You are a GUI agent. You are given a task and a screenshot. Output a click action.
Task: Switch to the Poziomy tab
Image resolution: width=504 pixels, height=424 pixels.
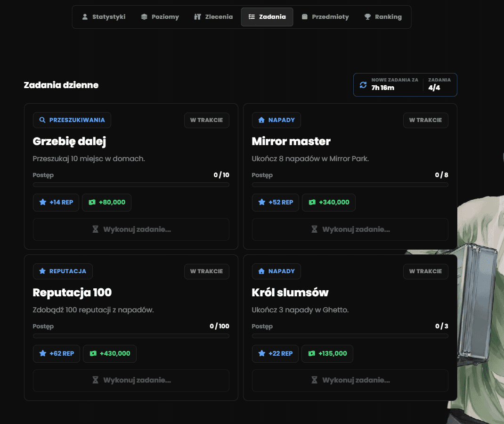pyautogui.click(x=160, y=16)
